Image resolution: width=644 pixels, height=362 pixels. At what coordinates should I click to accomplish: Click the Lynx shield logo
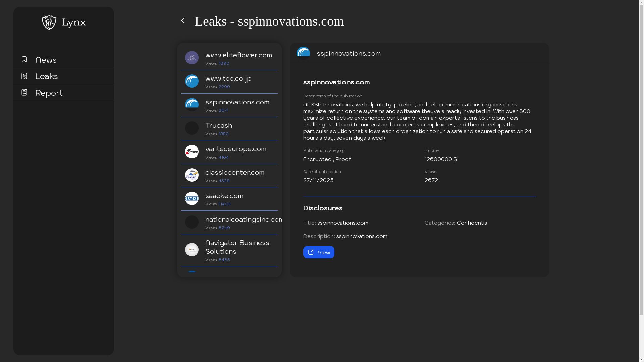[x=49, y=22]
